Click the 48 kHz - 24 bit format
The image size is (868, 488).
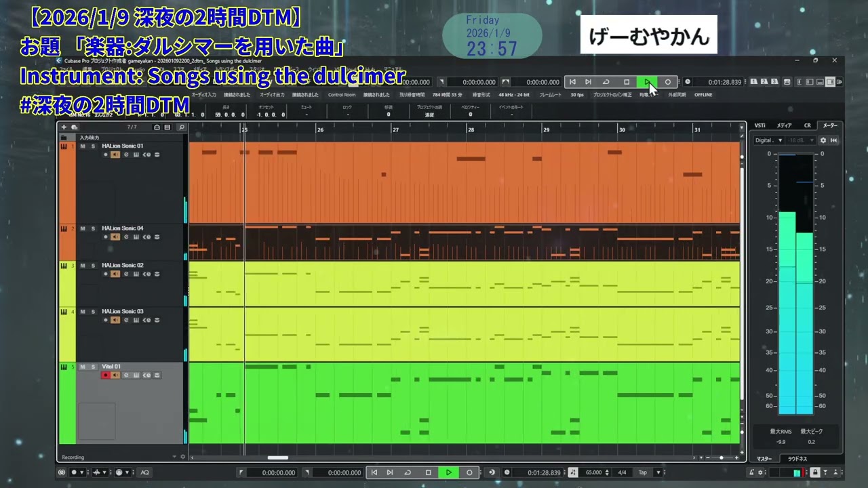point(515,95)
